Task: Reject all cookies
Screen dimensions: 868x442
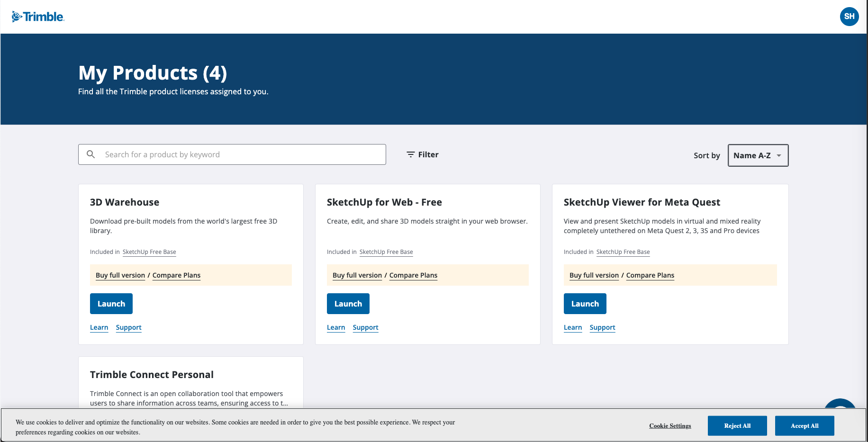Action: click(737, 425)
